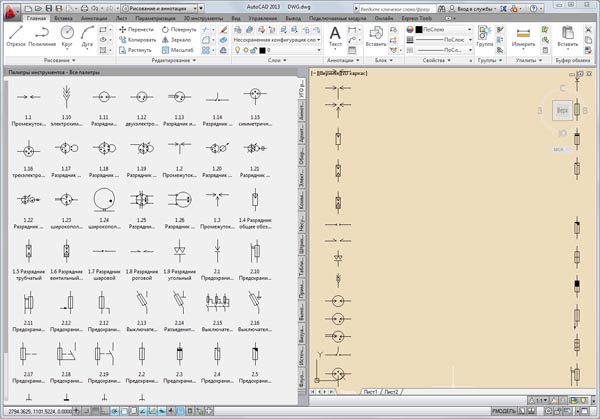Switch to the Лист2 layout tab
Image resolution: width=600 pixels, height=419 pixels.
pos(392,391)
